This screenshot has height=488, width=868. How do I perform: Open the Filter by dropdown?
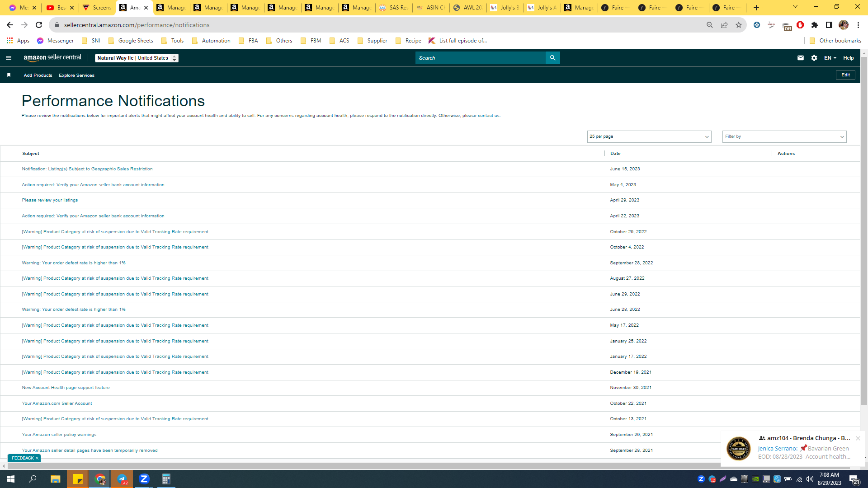click(x=784, y=136)
